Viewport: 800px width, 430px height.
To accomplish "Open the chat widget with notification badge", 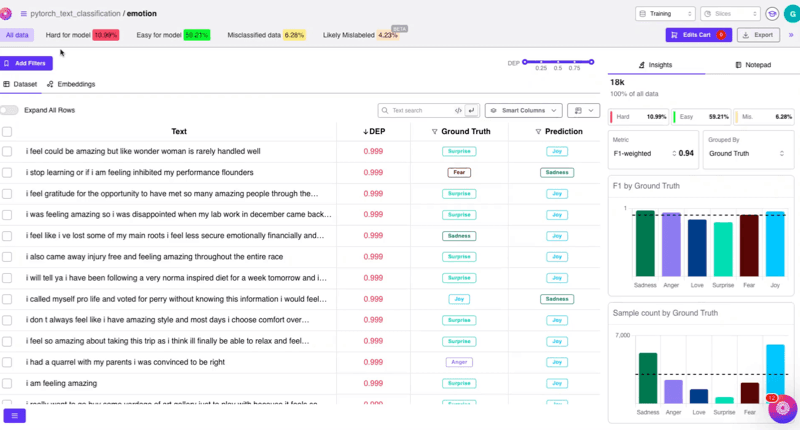I will tap(782, 410).
